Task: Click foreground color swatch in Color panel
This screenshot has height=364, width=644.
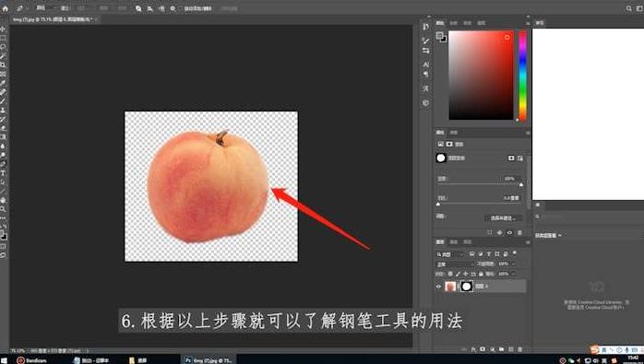Action: pyautogui.click(x=439, y=36)
